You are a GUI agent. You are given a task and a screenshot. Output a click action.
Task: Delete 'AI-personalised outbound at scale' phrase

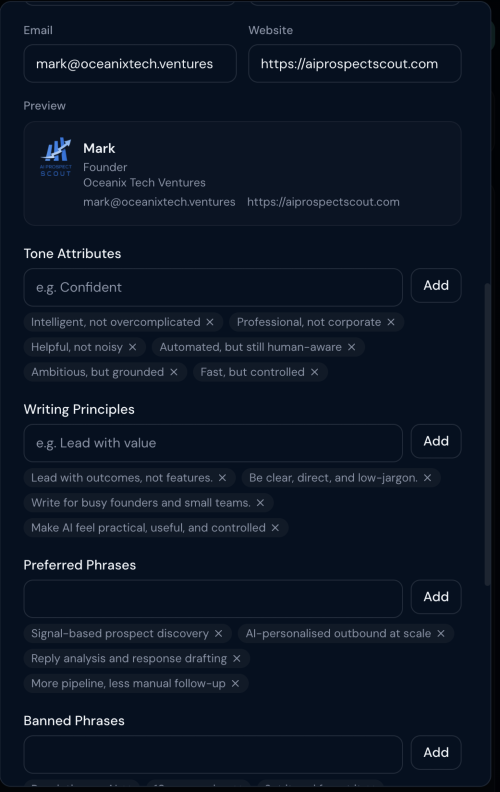click(441, 633)
